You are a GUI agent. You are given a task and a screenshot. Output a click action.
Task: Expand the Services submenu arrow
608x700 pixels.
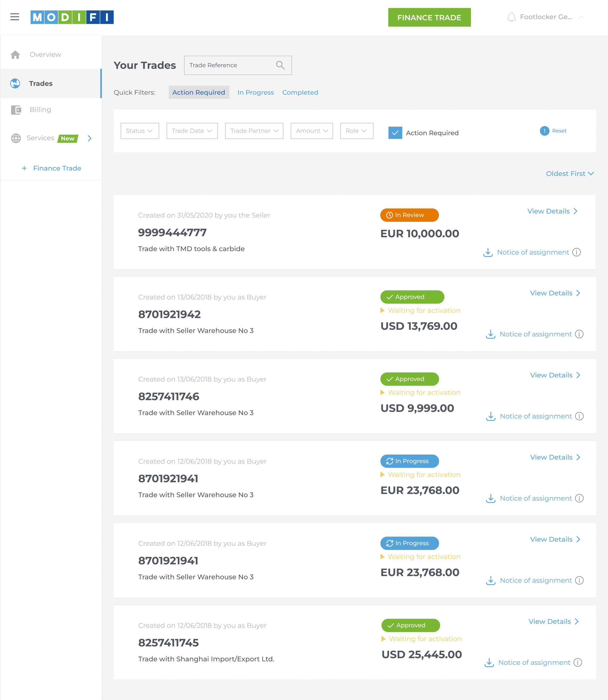coord(90,138)
